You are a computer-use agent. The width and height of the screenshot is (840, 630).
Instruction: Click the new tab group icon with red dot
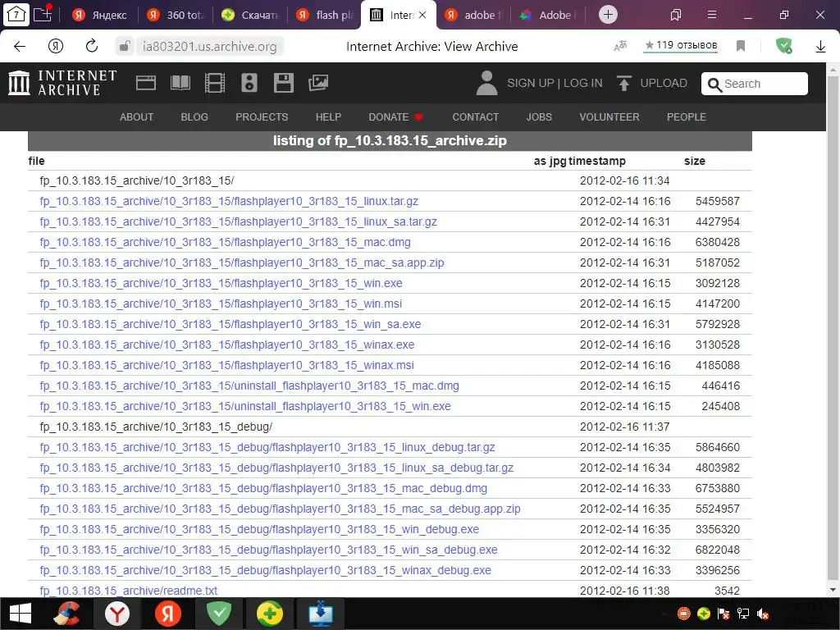coord(43,13)
